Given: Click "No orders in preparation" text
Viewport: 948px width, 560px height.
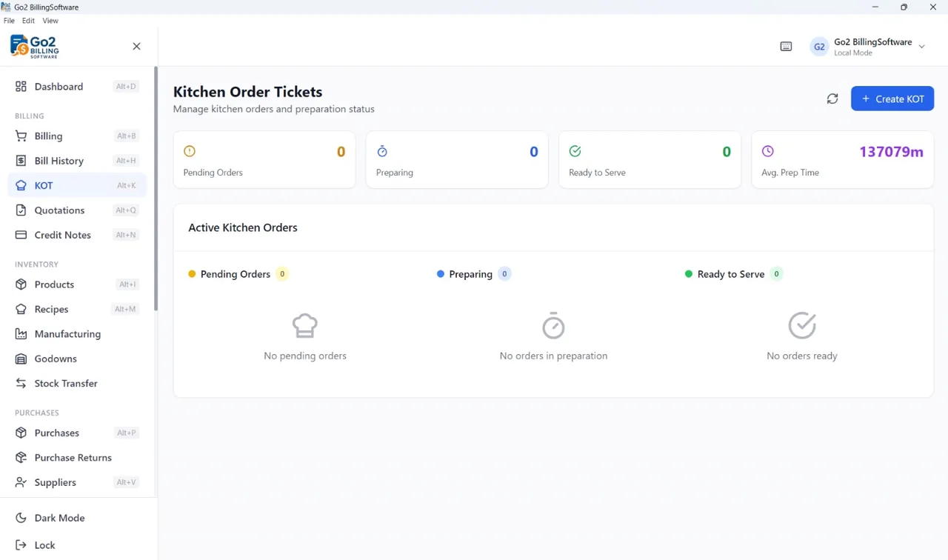Looking at the screenshot, I should click(553, 356).
